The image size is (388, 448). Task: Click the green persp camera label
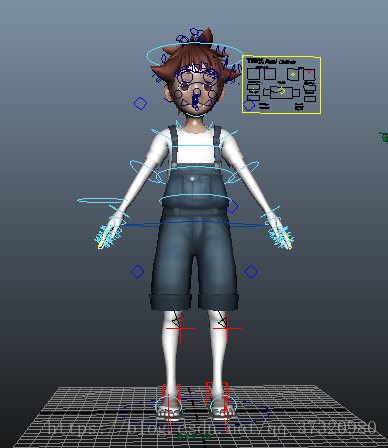(194, 436)
